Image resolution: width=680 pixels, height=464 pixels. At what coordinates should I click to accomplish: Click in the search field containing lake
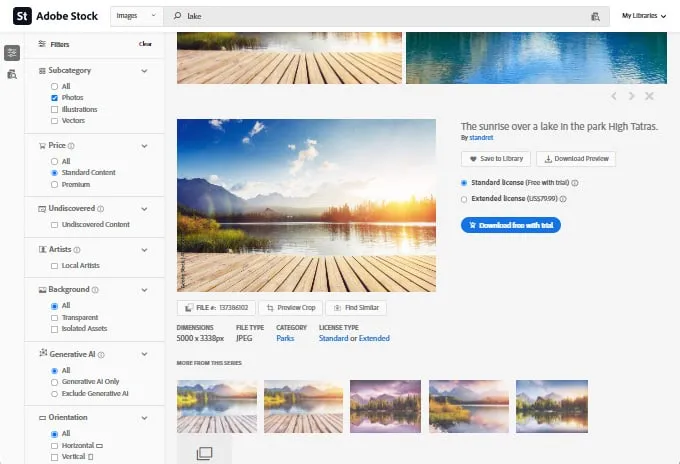pos(380,16)
